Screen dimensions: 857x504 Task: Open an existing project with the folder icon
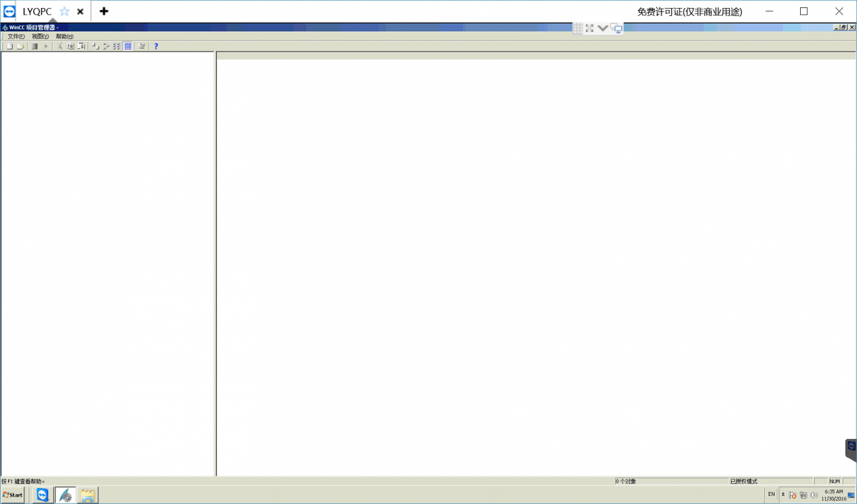tap(21, 46)
